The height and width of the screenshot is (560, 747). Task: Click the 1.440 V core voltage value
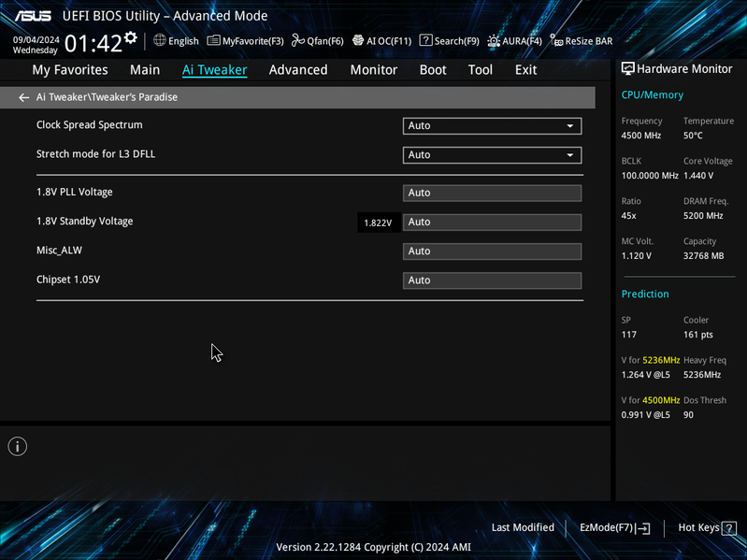pos(698,176)
